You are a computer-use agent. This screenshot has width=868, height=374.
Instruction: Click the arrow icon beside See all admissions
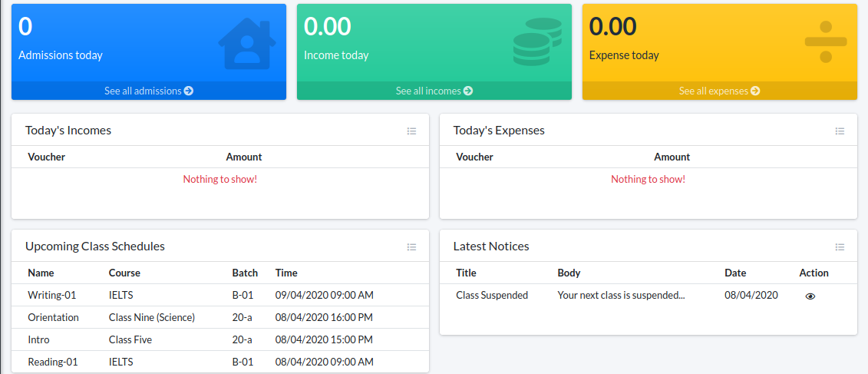tap(189, 91)
